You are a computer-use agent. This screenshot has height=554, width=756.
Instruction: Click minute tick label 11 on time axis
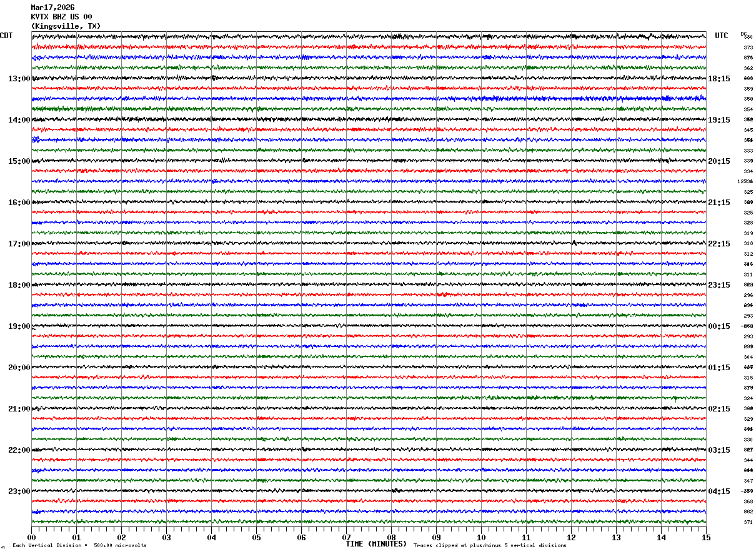click(526, 537)
